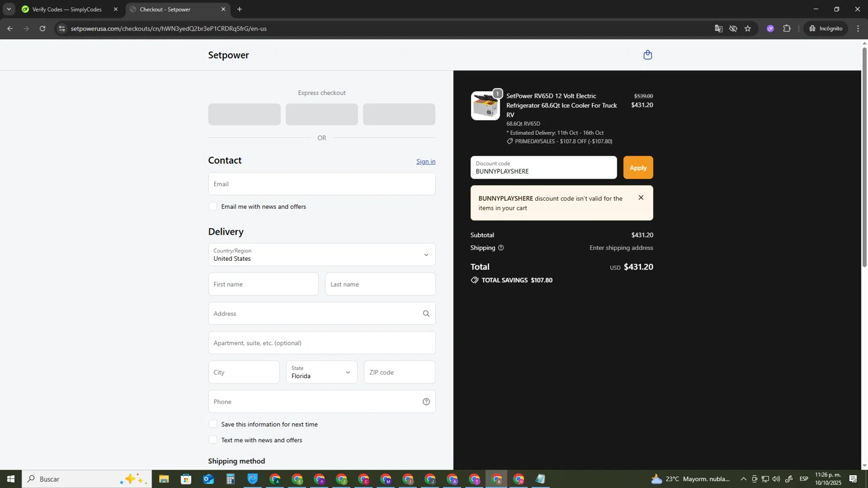Open the notebook app at taskbar end
The image size is (868, 488).
tap(540, 479)
